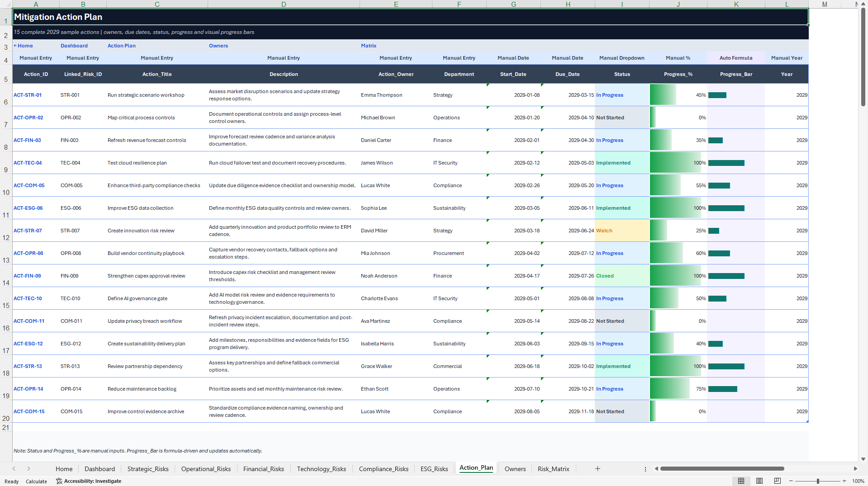Go to next sheet tabs arrow

point(28,469)
